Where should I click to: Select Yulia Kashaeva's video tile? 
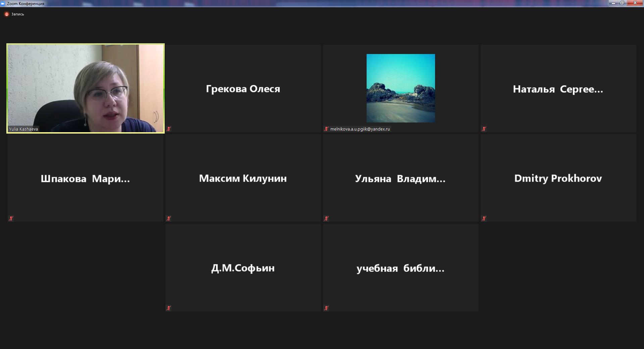86,89
